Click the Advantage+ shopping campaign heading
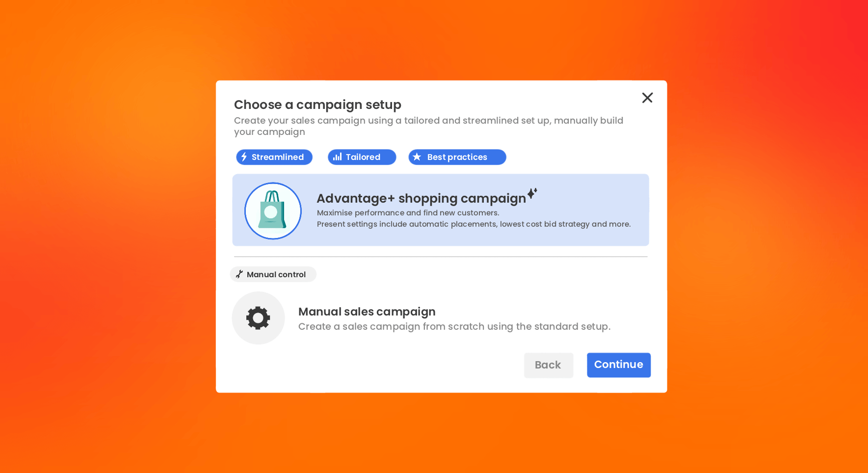Image resolution: width=868 pixels, height=473 pixels. click(x=421, y=199)
